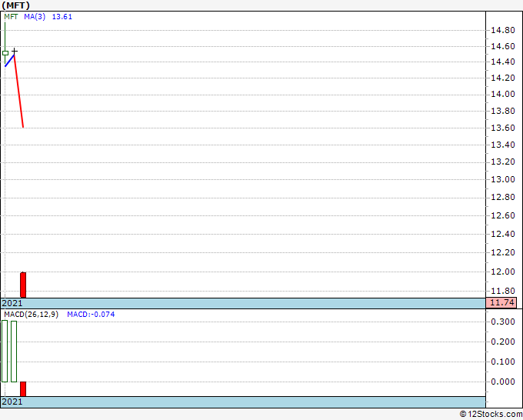Click the red candlestick bar near 12.00

click(x=23, y=285)
